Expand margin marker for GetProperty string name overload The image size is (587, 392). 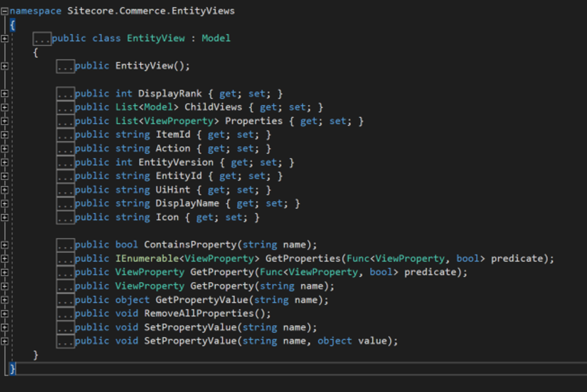point(4,286)
